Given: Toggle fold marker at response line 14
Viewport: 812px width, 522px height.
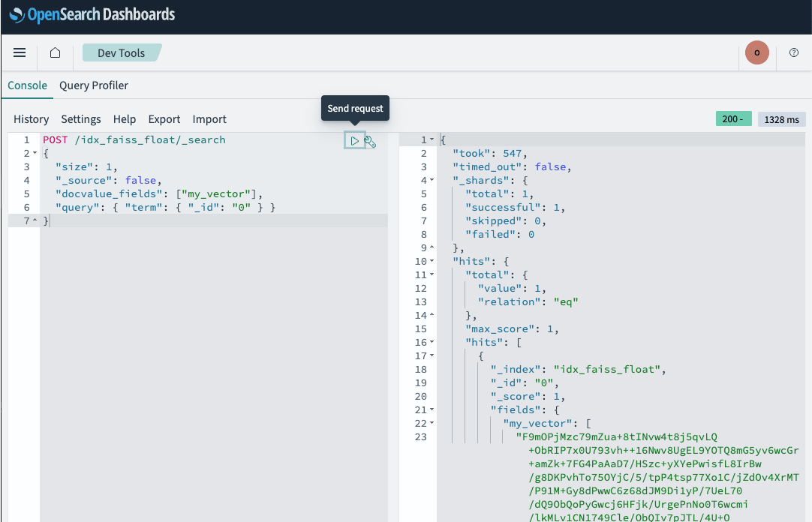Looking at the screenshot, I should tap(432, 315).
